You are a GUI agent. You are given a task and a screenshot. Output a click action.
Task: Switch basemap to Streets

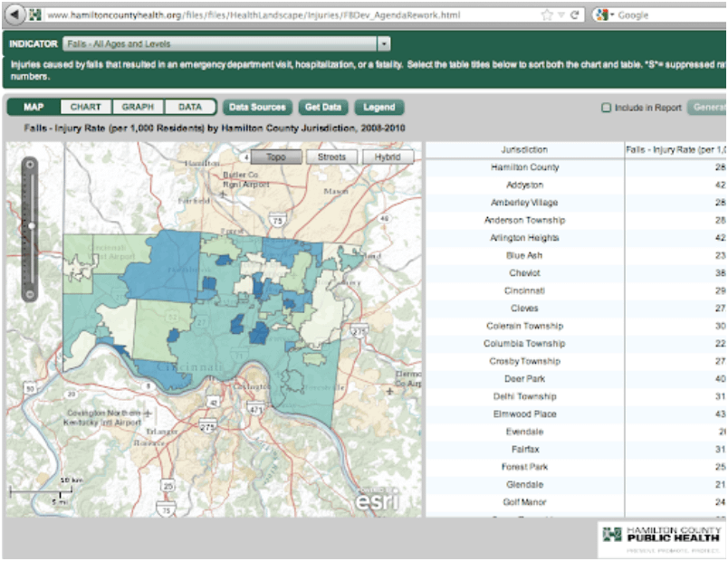(332, 157)
